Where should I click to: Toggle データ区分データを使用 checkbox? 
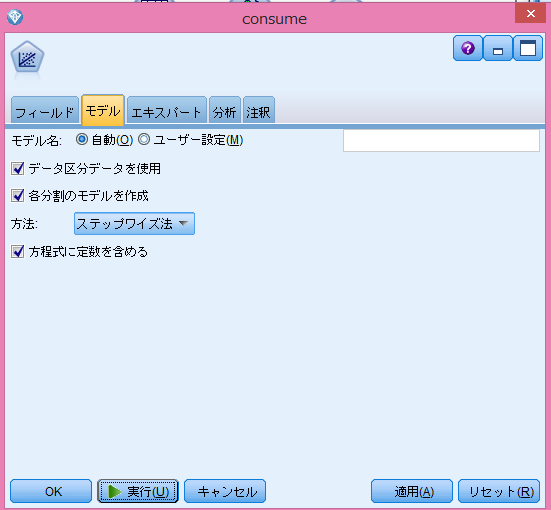[x=18, y=169]
